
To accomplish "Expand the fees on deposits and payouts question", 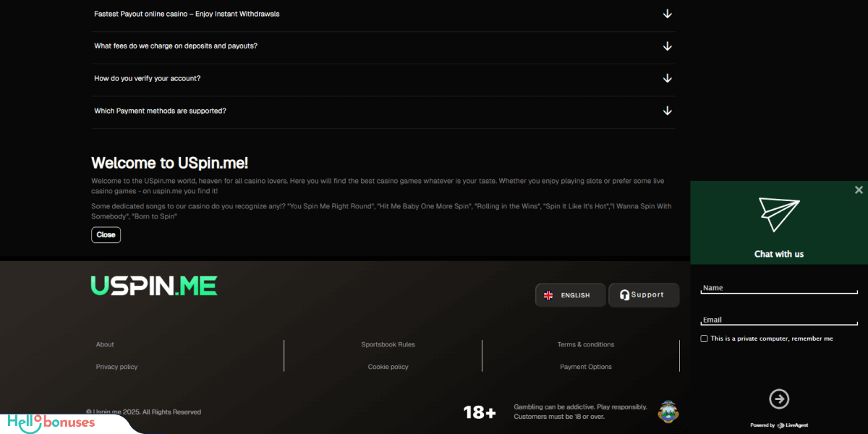I will [x=383, y=46].
